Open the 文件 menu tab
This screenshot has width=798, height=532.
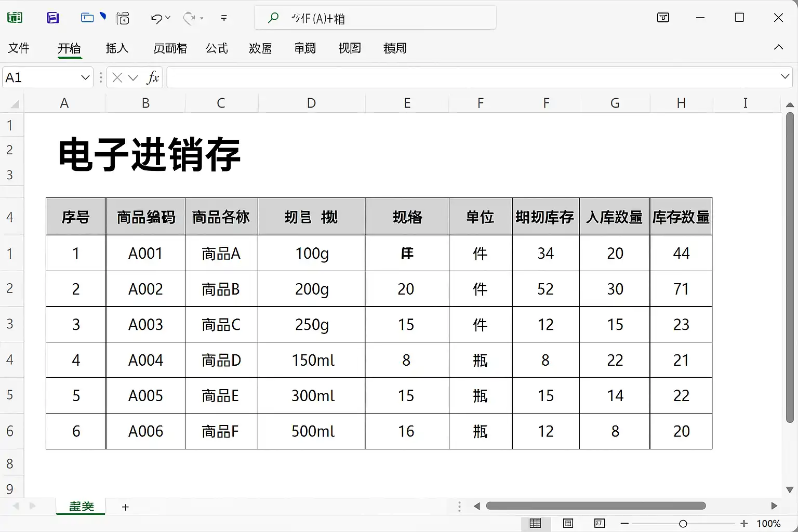19,48
